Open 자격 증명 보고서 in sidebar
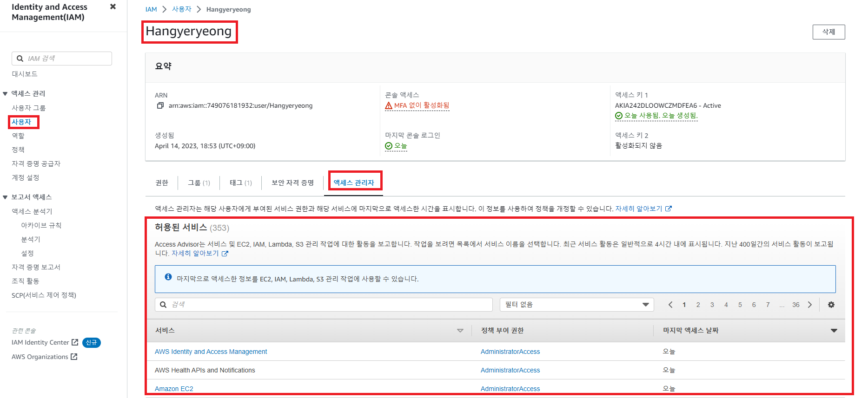The height and width of the screenshot is (398, 868). (x=36, y=267)
